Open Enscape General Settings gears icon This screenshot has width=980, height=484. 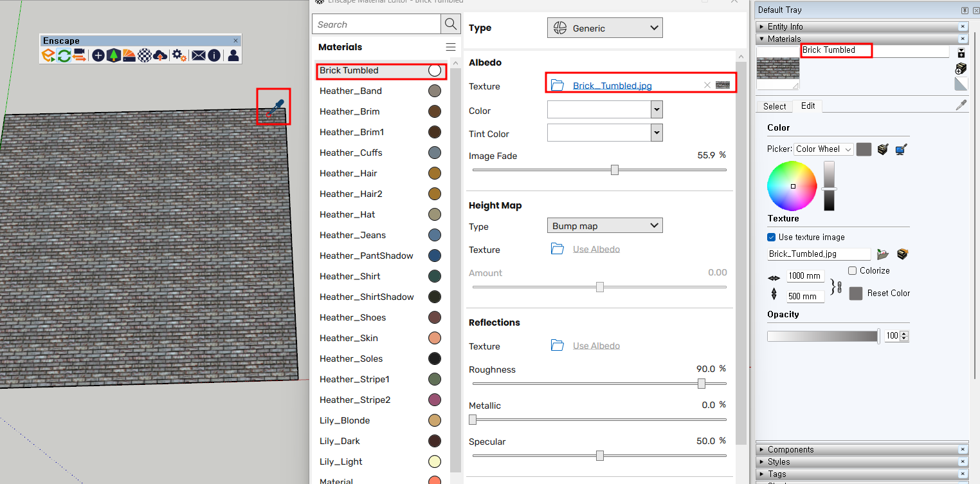(179, 55)
